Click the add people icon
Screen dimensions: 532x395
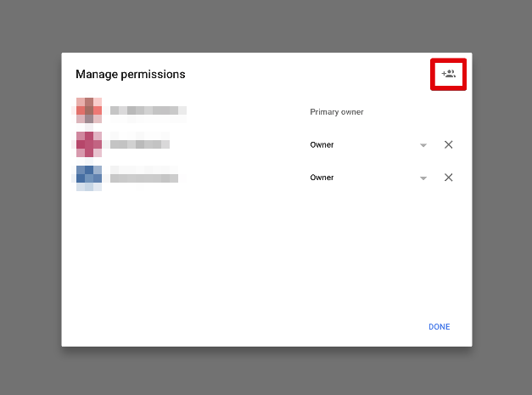click(449, 74)
